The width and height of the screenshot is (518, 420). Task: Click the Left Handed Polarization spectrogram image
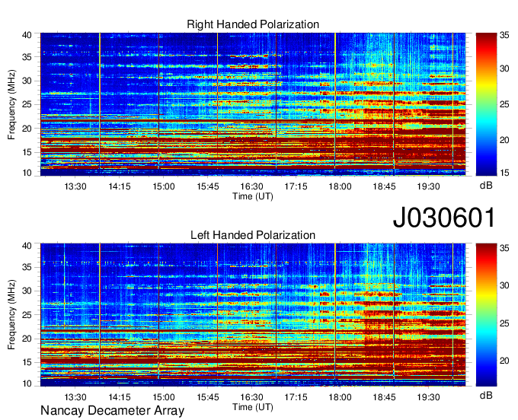tap(253, 315)
